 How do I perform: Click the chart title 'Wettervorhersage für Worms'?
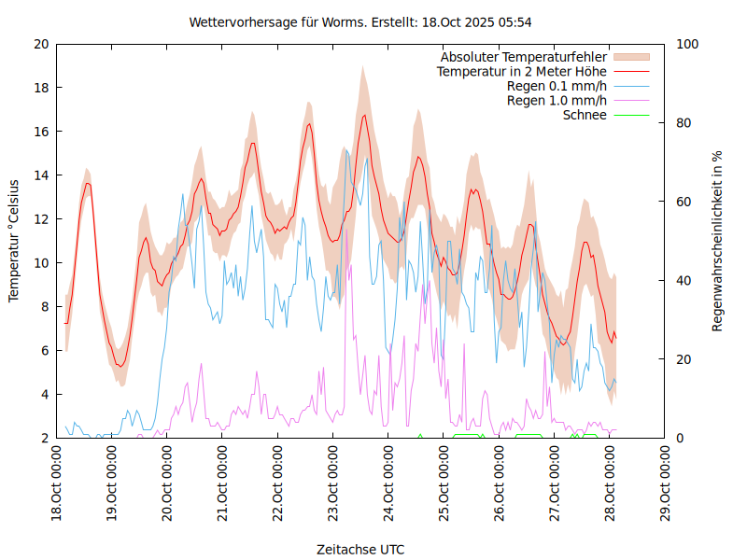click(x=360, y=21)
